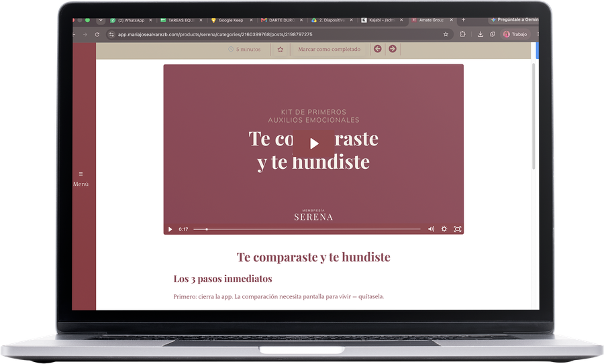Open the video settings gear

coord(444,229)
